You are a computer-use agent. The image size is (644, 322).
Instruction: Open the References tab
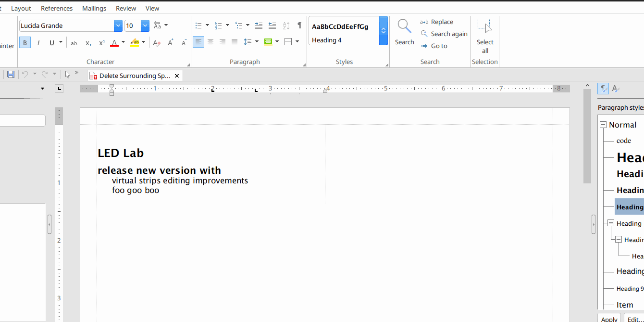click(x=57, y=8)
